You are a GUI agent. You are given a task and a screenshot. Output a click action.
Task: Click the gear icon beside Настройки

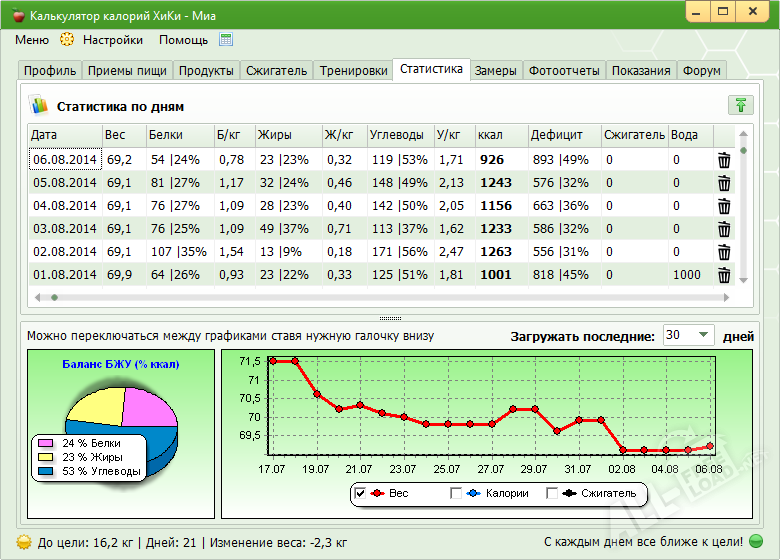click(67, 40)
